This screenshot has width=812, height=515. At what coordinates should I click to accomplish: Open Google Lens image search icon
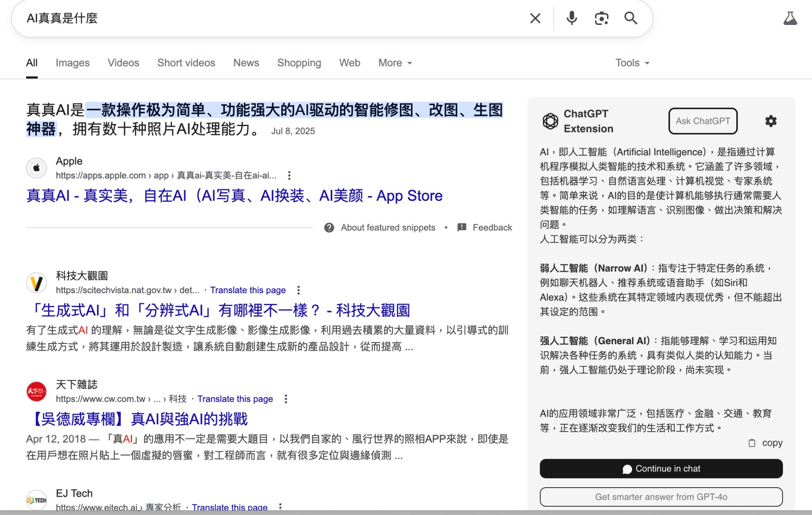pos(601,18)
